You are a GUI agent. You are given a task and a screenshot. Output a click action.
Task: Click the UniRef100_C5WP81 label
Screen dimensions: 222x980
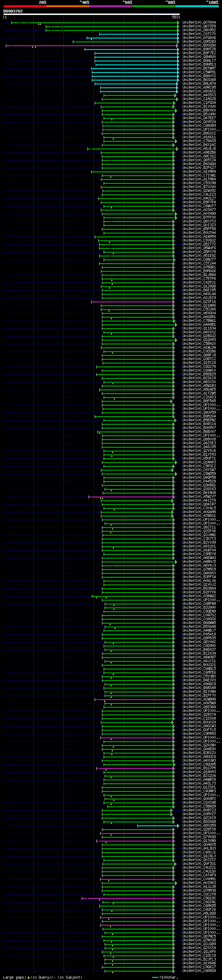pos(199,72)
